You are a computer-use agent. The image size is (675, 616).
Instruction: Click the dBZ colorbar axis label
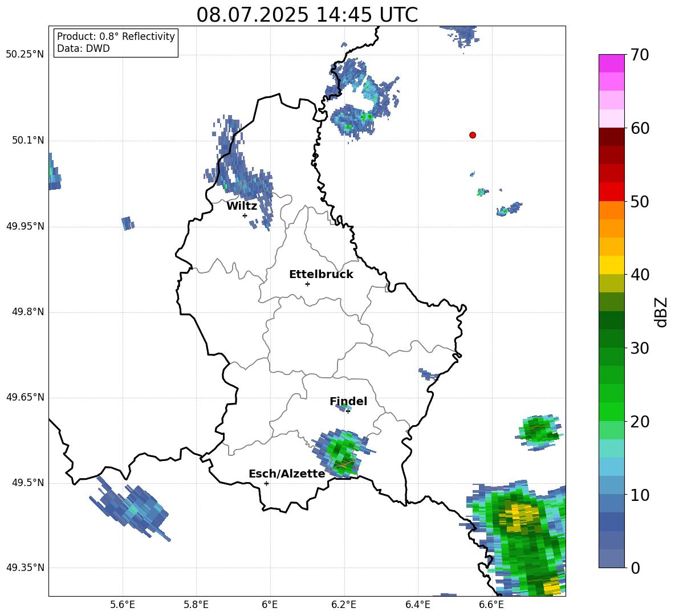[x=660, y=312]
